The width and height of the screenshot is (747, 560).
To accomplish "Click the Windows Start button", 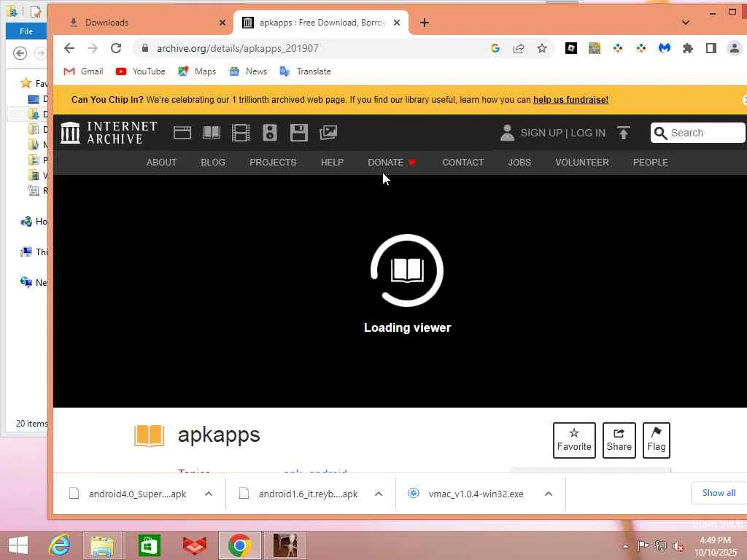I will [x=18, y=545].
